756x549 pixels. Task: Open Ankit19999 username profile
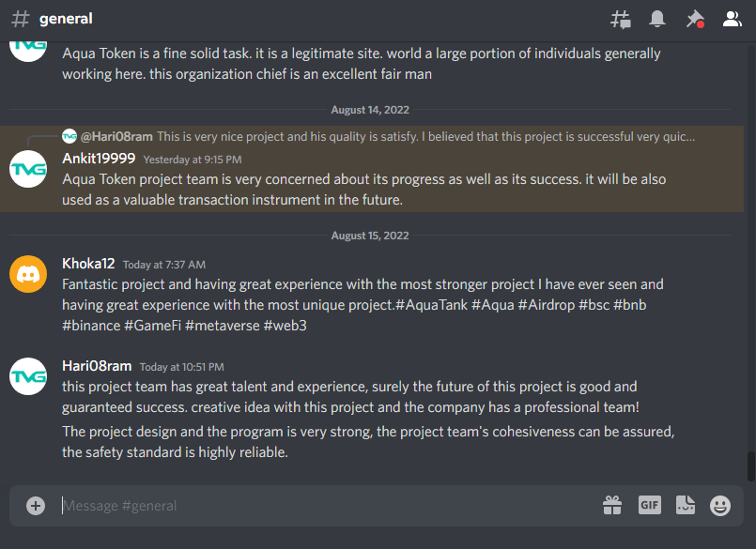pyautogui.click(x=99, y=159)
